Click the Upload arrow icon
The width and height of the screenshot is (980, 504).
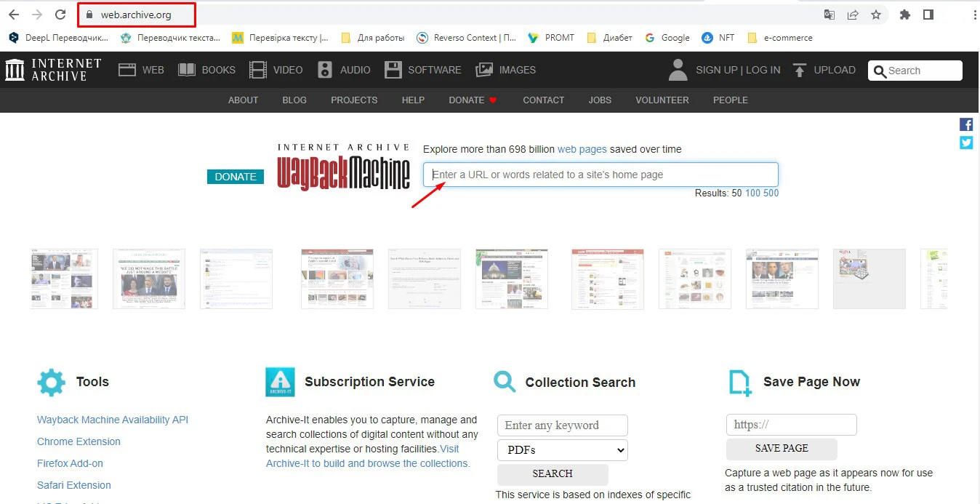click(x=800, y=71)
